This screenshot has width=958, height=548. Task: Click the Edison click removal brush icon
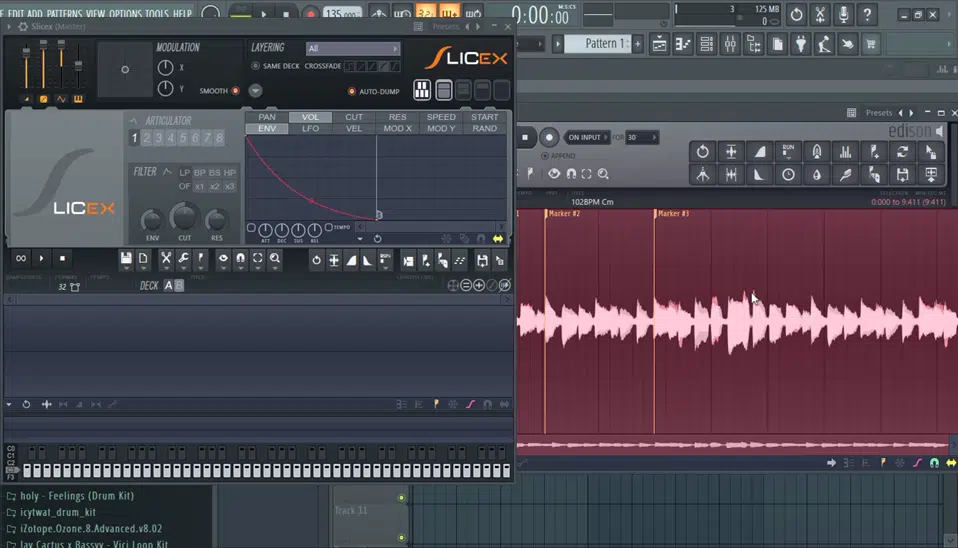coord(846,175)
